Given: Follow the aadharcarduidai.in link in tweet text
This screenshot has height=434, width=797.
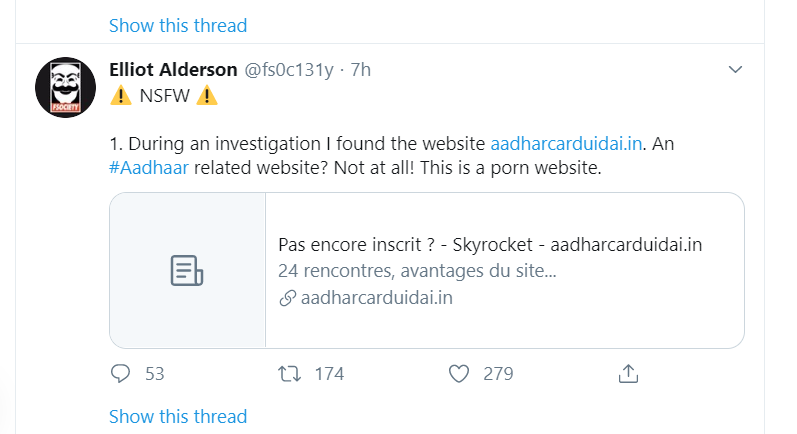Looking at the screenshot, I should [x=566, y=144].
